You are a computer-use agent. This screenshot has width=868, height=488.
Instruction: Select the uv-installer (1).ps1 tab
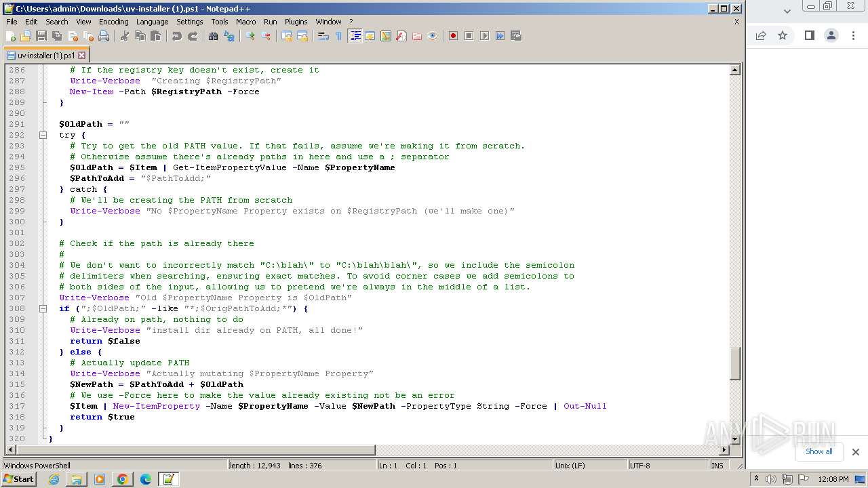point(46,56)
